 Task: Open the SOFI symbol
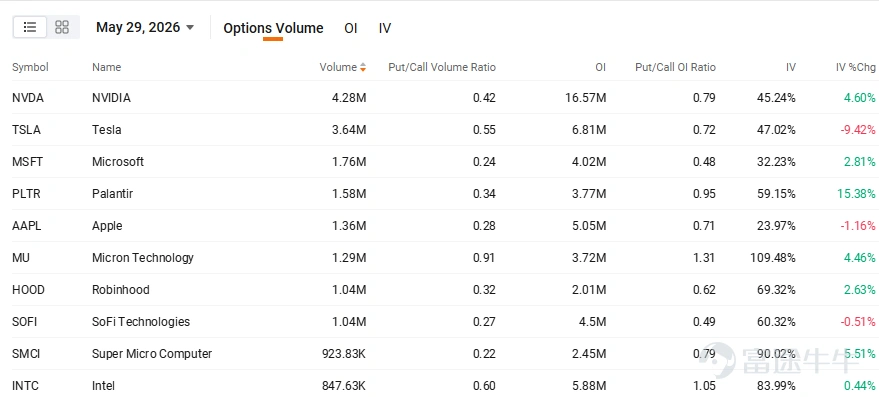point(26,322)
